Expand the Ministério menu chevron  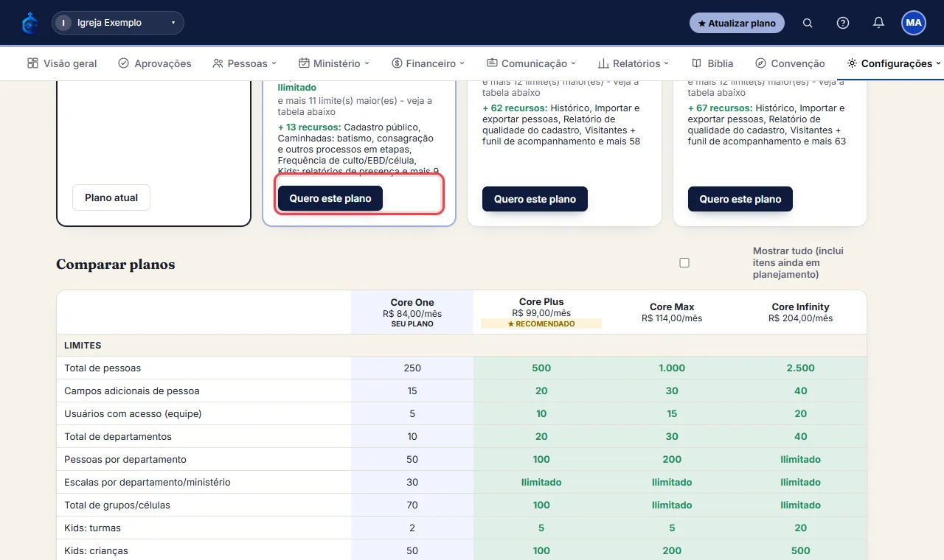click(367, 63)
